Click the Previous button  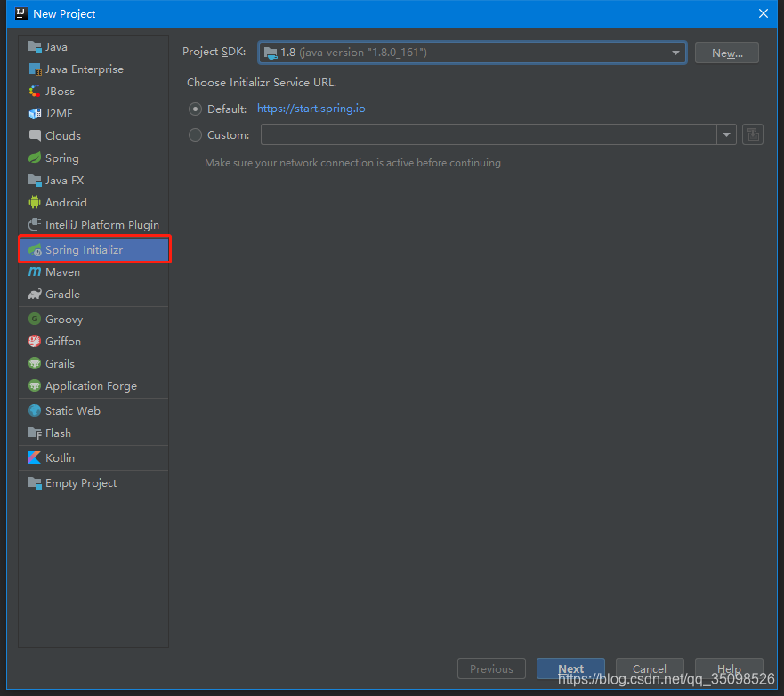pos(491,668)
